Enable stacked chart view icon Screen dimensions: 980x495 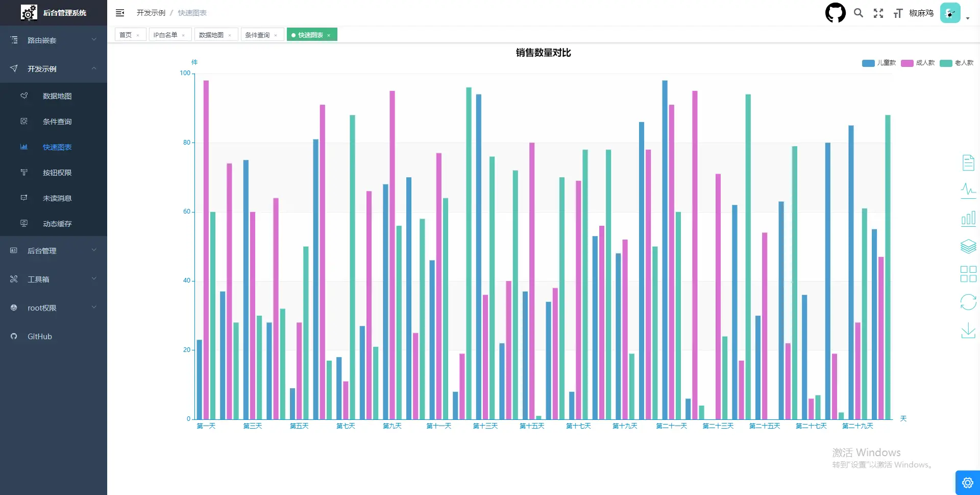click(x=968, y=246)
